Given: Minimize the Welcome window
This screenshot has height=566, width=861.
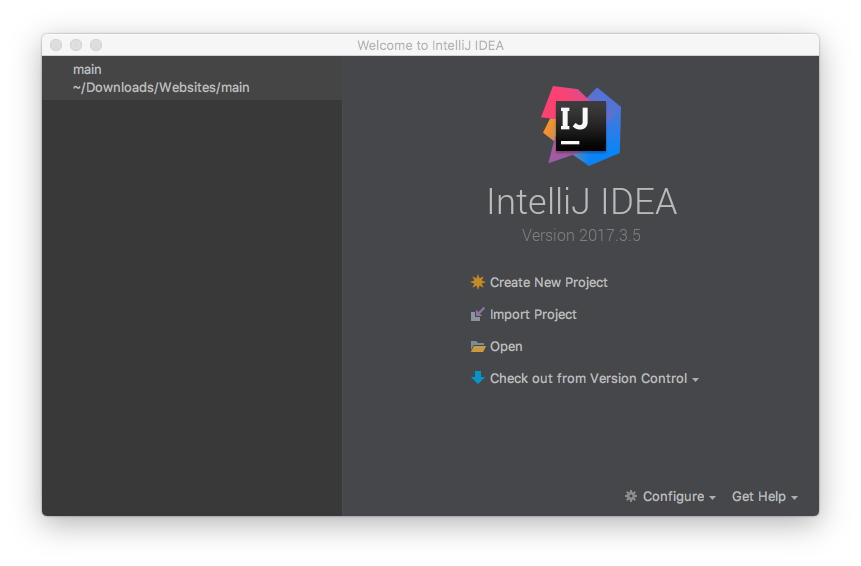Looking at the screenshot, I should [76, 45].
